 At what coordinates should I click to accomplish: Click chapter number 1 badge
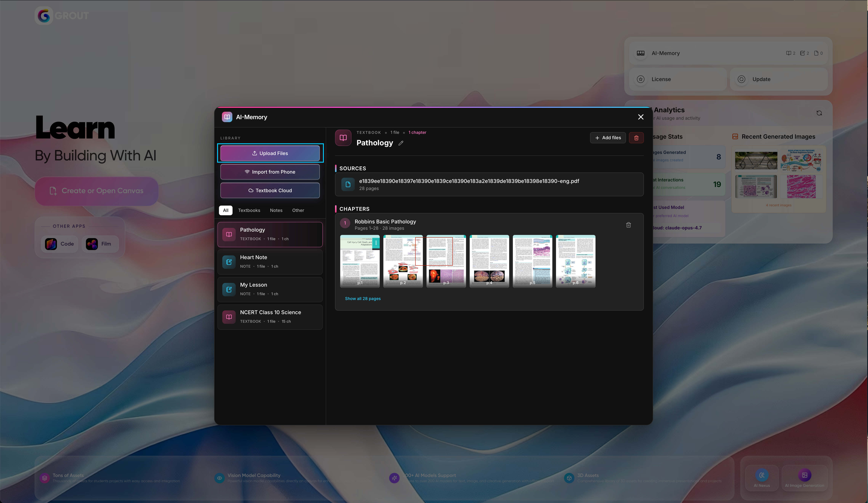pyautogui.click(x=345, y=223)
